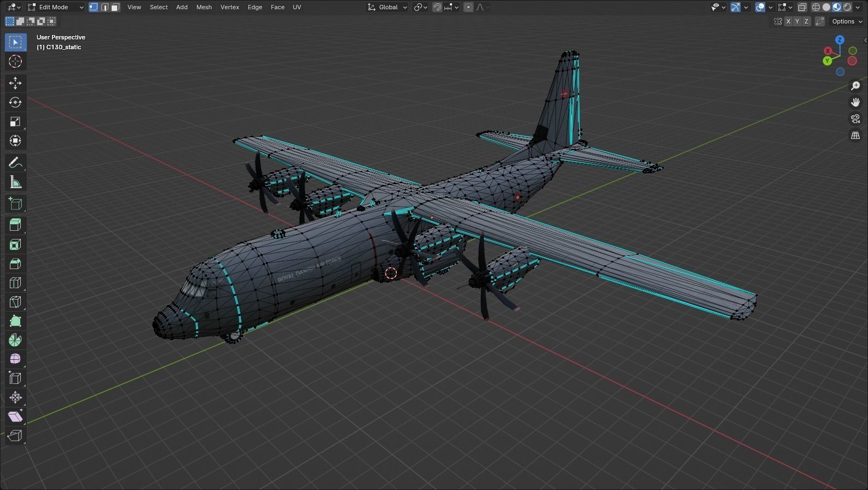Open object type visibility dropdown
This screenshot has height=490, width=868.
pos(718,7)
